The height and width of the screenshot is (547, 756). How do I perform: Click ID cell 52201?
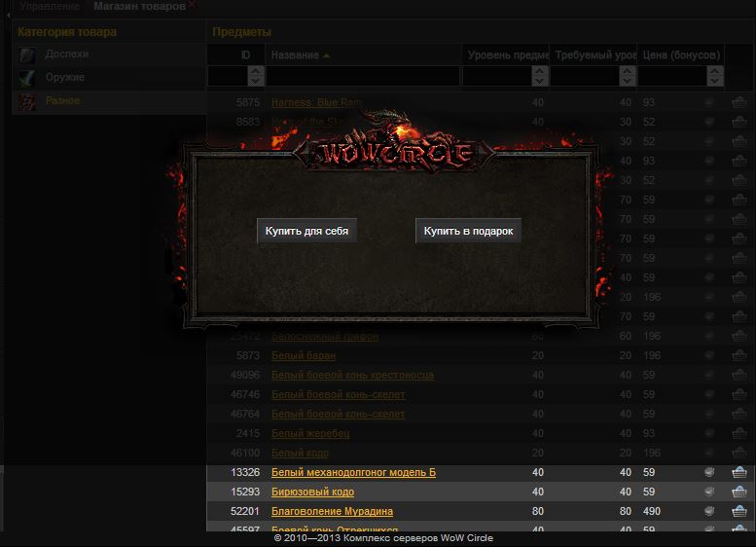coord(245,511)
